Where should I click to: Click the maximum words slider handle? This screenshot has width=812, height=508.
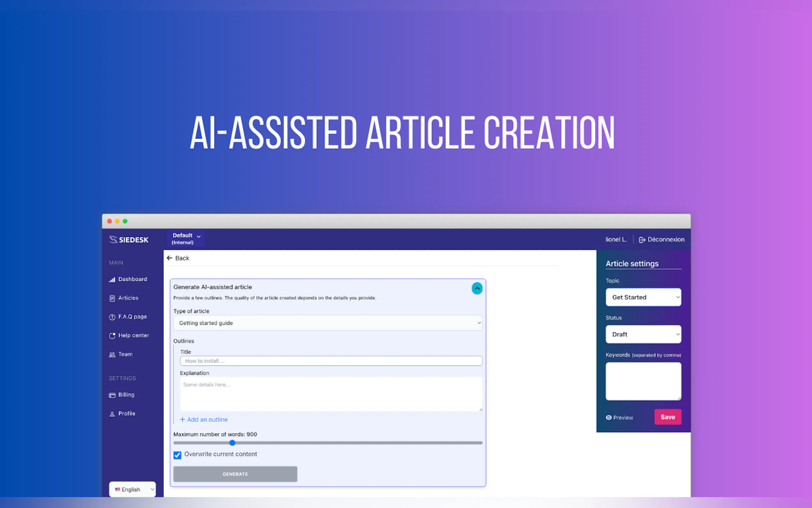[232, 443]
